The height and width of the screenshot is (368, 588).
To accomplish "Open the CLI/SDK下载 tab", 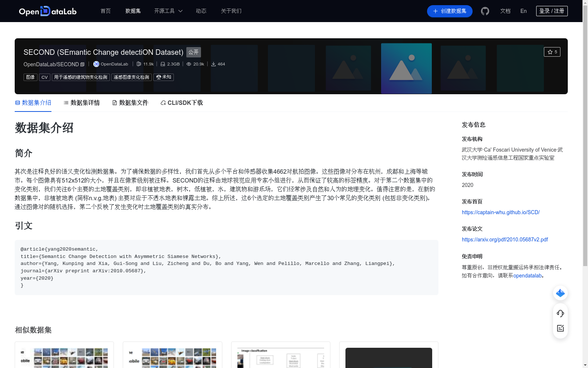I will coord(181,103).
